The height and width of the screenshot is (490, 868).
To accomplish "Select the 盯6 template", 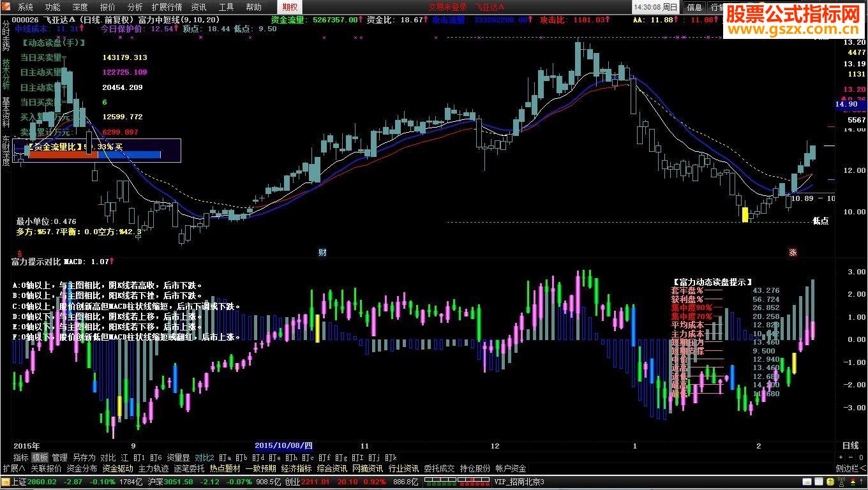I will point(156,457).
